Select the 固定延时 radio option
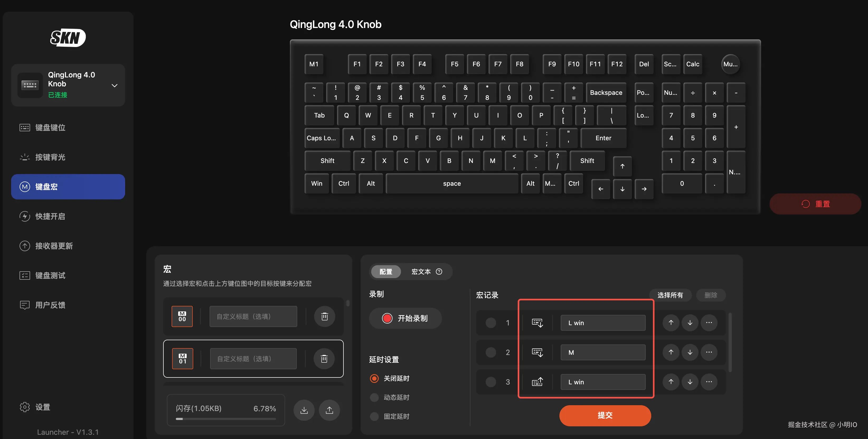The height and width of the screenshot is (439, 868). pyautogui.click(x=374, y=416)
